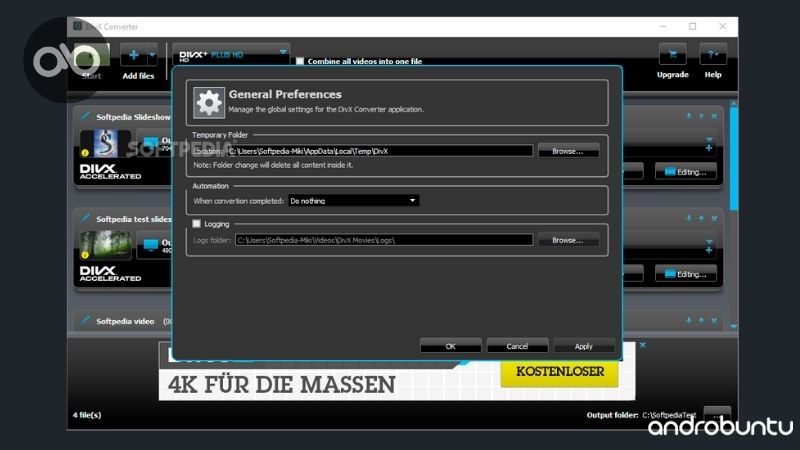Image resolution: width=800 pixels, height=450 pixels.
Task: Move Softpedia video item down
Action: (689, 320)
